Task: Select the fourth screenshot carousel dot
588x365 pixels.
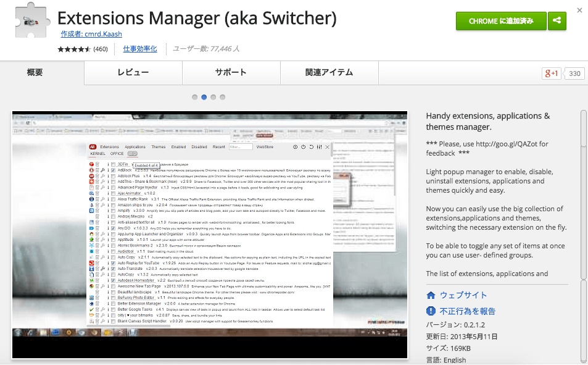Action: (x=222, y=97)
